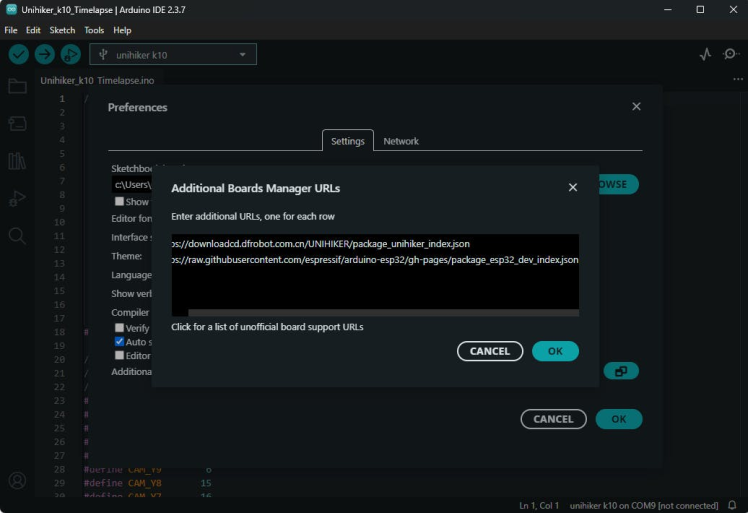The width and height of the screenshot is (748, 513).
Task: Open the Library Manager sidebar icon
Action: pyautogui.click(x=17, y=161)
